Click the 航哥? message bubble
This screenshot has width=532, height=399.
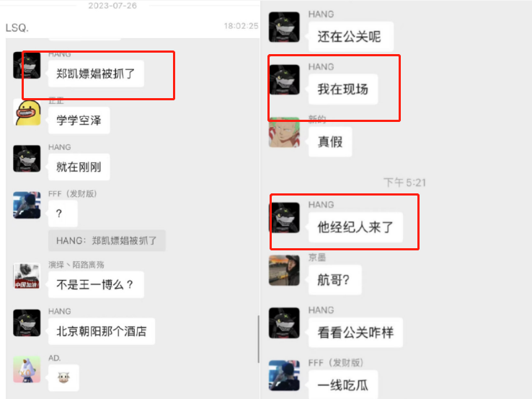coord(335,280)
